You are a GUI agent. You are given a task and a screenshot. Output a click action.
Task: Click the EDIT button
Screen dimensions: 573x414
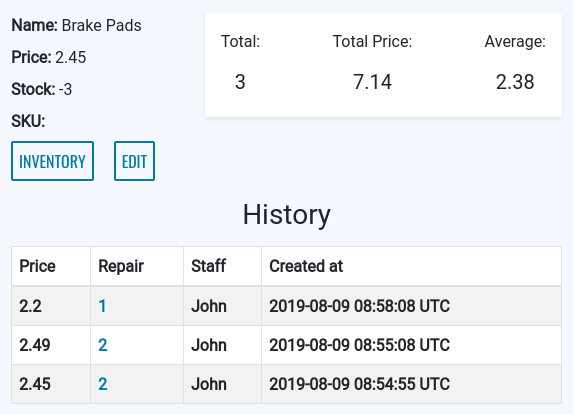tap(134, 161)
